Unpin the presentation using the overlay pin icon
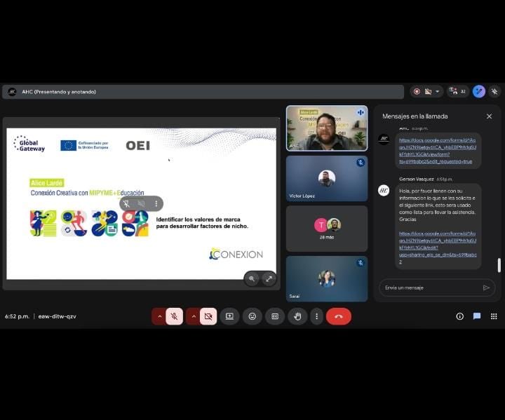 coord(126,203)
